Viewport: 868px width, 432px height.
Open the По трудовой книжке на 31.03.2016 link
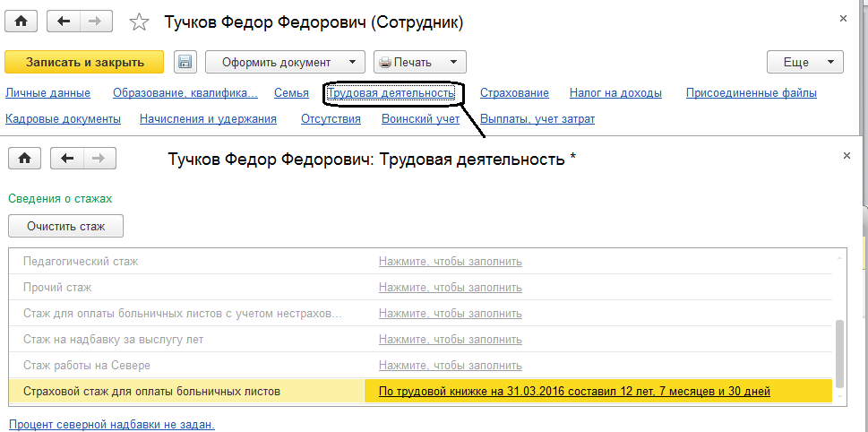tap(574, 392)
